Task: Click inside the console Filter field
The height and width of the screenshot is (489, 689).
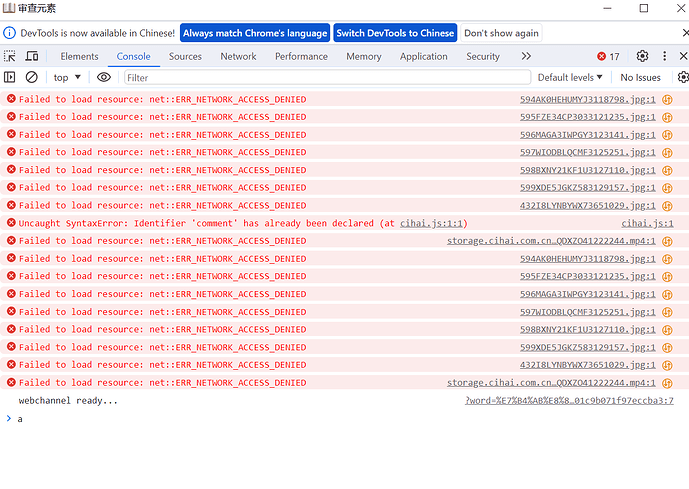Action: click(326, 77)
